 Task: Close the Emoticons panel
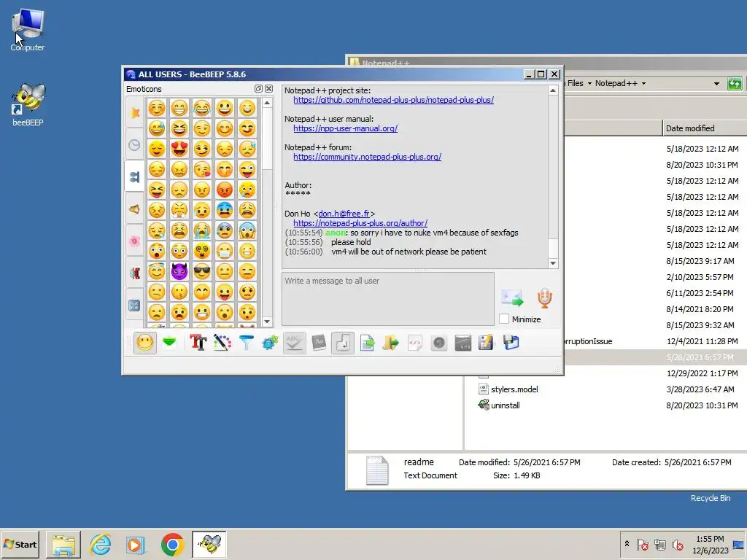pyautogui.click(x=268, y=88)
